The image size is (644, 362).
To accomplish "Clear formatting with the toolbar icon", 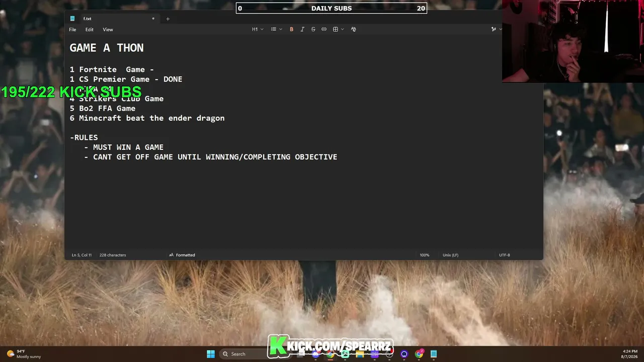I will pos(353,29).
